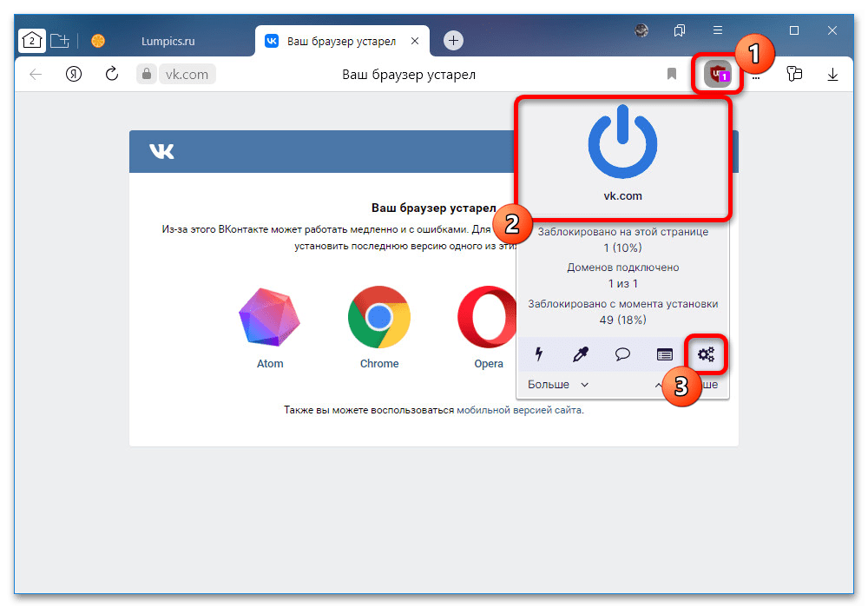
Task: Click the Opera browser logo
Action: coord(487,317)
